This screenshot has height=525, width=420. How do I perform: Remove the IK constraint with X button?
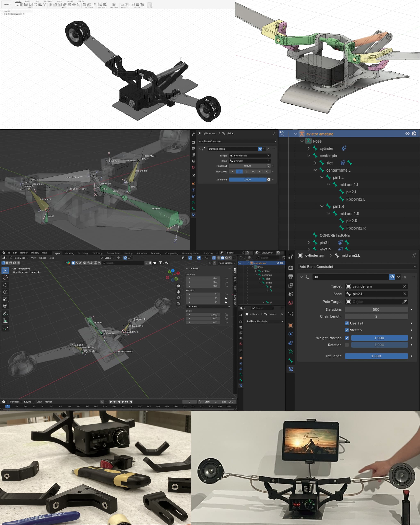click(x=405, y=277)
